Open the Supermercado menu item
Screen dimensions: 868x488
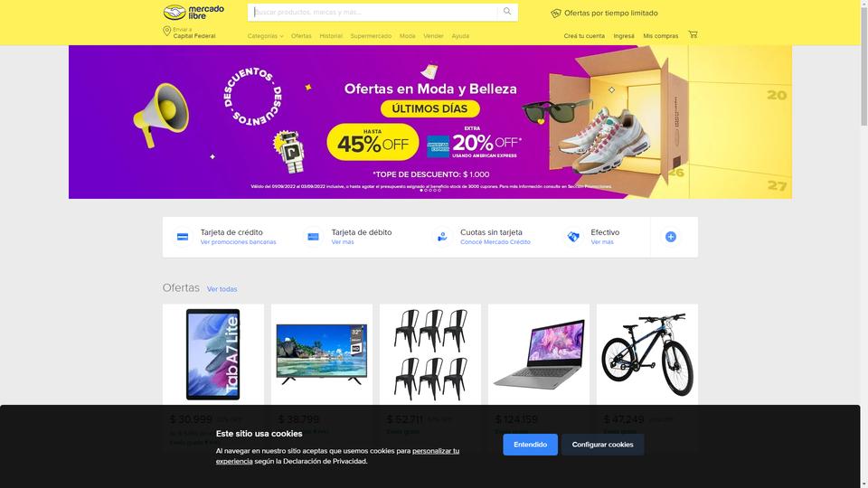(371, 36)
